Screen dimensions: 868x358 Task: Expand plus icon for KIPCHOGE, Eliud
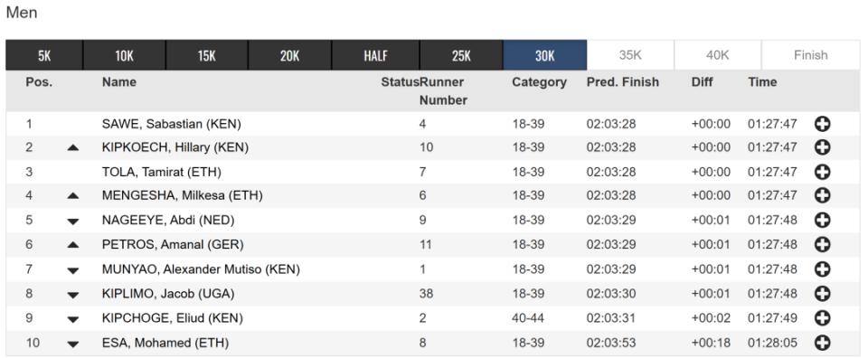pyautogui.click(x=823, y=318)
